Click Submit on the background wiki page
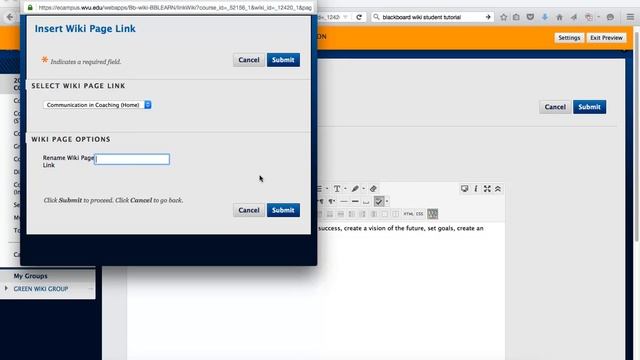 tap(589, 107)
